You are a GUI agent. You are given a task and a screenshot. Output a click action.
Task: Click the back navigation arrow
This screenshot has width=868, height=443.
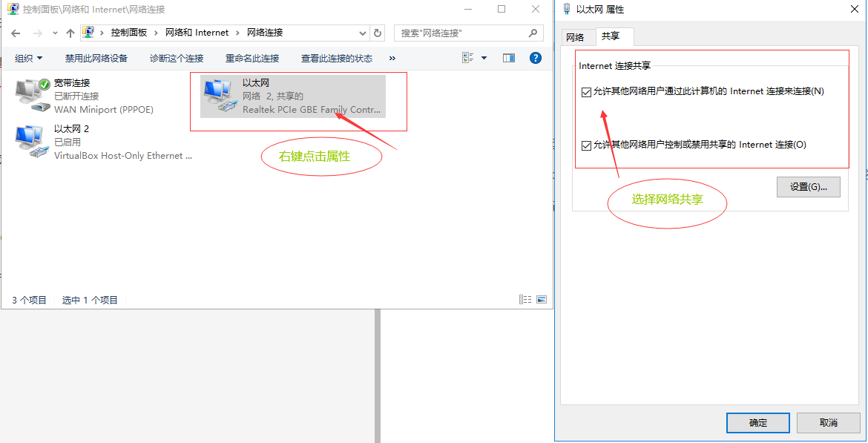(16, 33)
